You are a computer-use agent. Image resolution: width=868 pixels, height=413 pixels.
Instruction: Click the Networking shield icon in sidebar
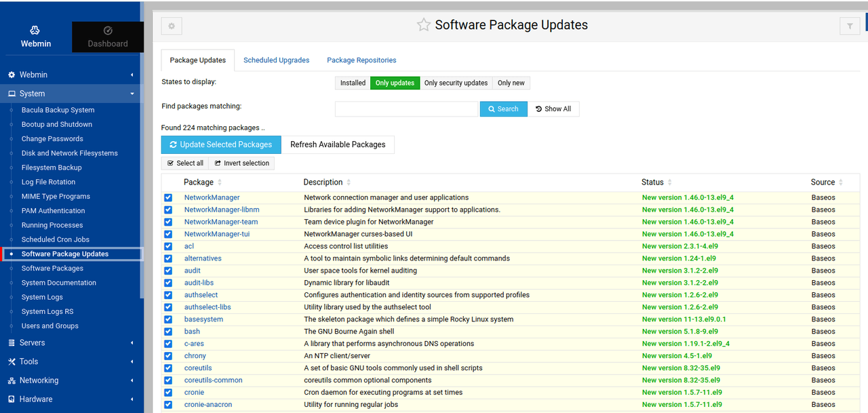coord(12,380)
